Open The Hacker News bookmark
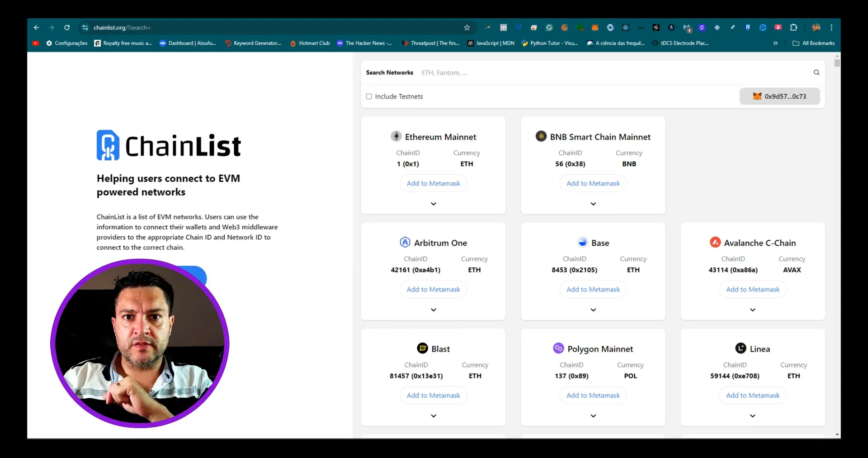Image resolution: width=868 pixels, height=458 pixels. (x=364, y=43)
